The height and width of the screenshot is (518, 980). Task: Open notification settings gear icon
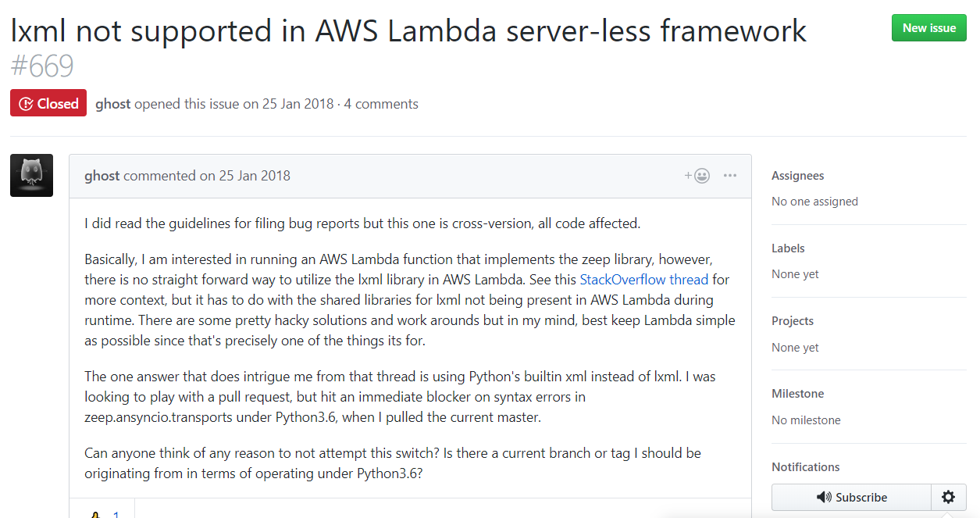pos(949,497)
